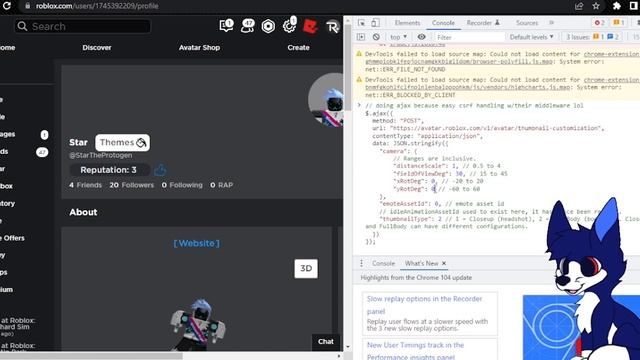
Task: Open New User Timings track link
Action: click(x=415, y=351)
